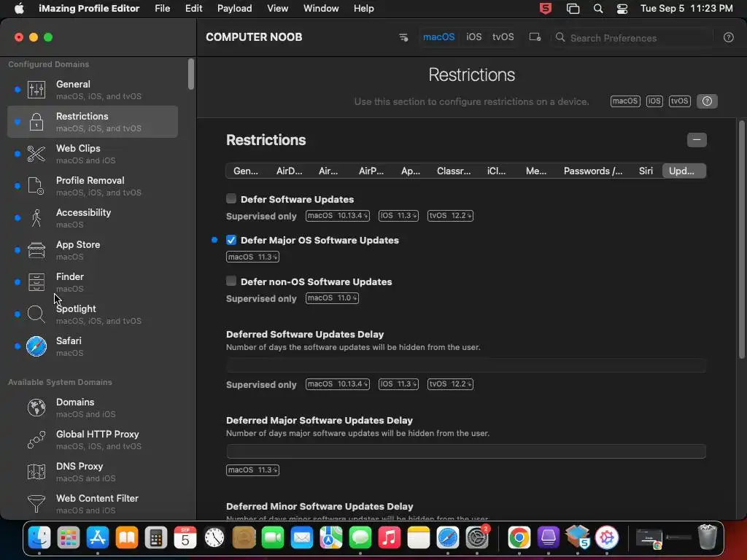Open Finder from the Dock
This screenshot has height=560, width=747.
pyautogui.click(x=39, y=537)
